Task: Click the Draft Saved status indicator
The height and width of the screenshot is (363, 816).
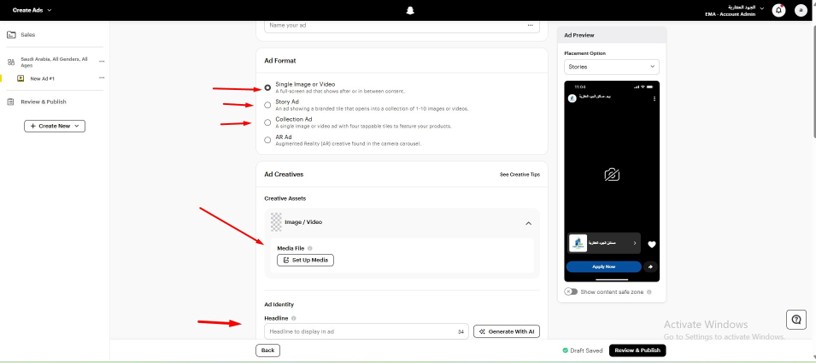Action: (x=583, y=351)
